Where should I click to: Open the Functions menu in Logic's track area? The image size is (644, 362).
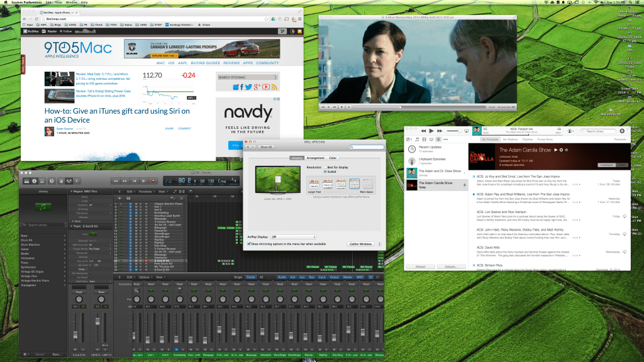coord(145,192)
